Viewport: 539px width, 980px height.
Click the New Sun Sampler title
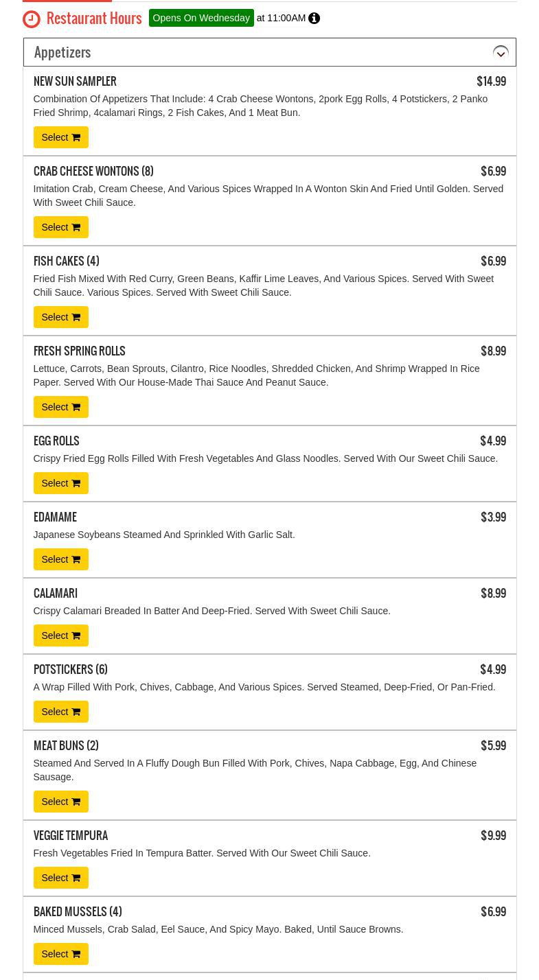tap(75, 82)
